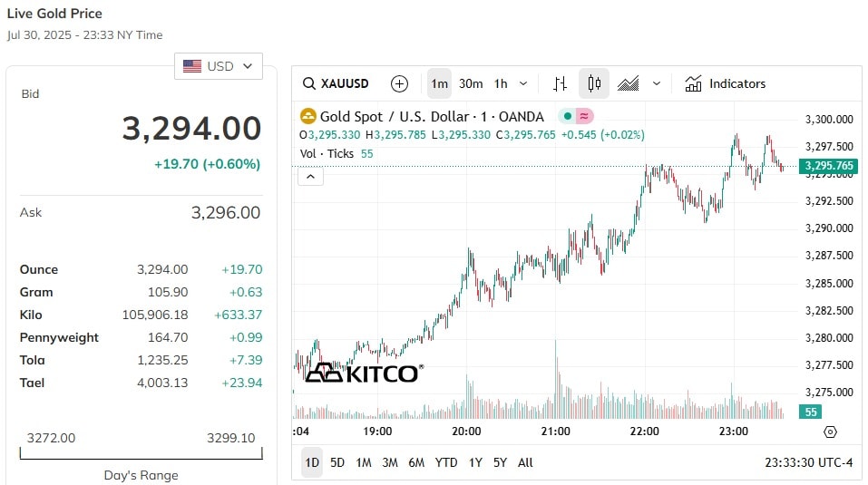Image resolution: width=868 pixels, height=485 pixels.
Task: Select the All range
Action: click(525, 462)
